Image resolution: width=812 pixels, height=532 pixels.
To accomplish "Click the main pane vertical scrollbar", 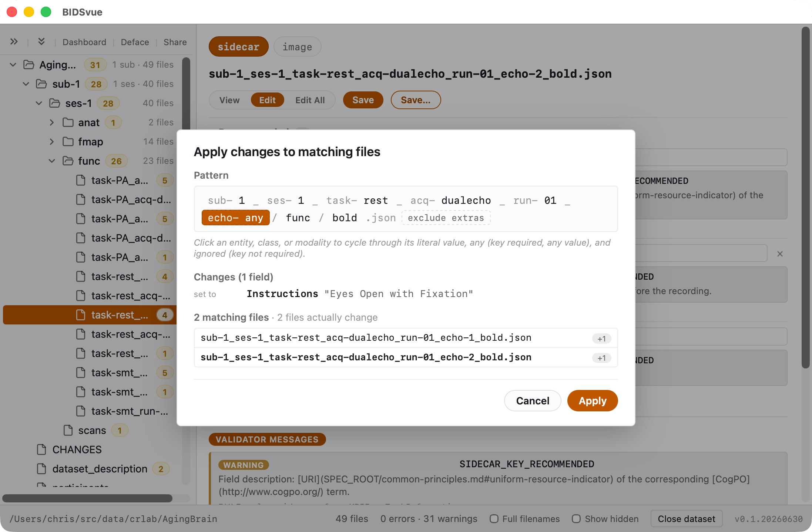I will tap(806, 197).
